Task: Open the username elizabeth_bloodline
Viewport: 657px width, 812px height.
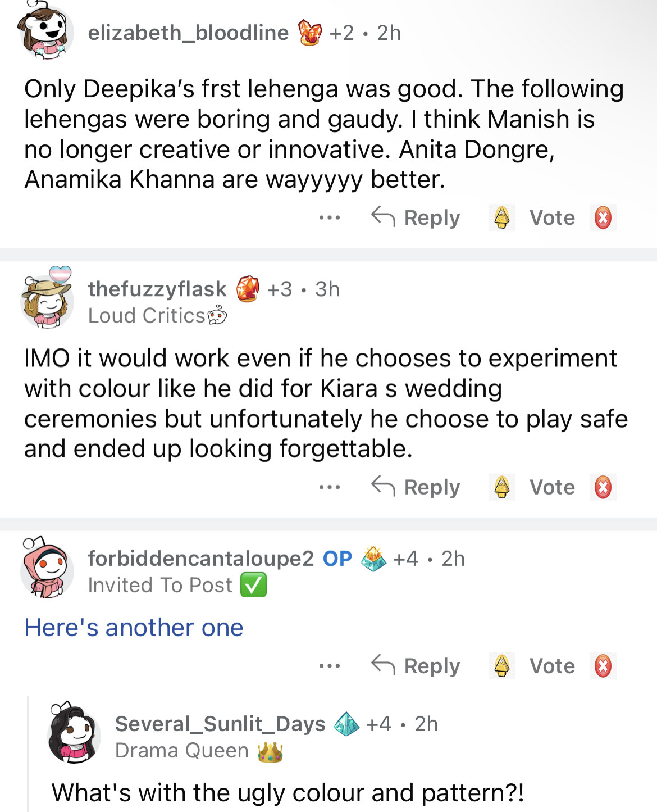Action: point(188,33)
